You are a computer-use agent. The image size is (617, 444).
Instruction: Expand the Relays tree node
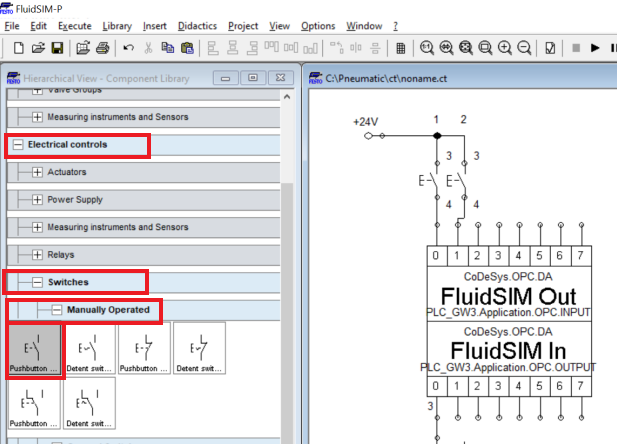[x=38, y=255]
